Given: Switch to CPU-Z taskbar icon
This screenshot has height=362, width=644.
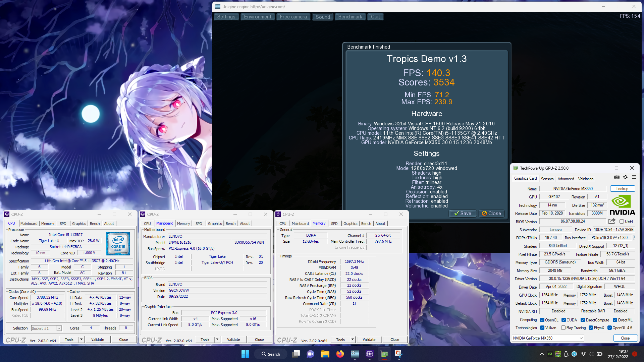Looking at the screenshot, I should pyautogui.click(x=369, y=354).
